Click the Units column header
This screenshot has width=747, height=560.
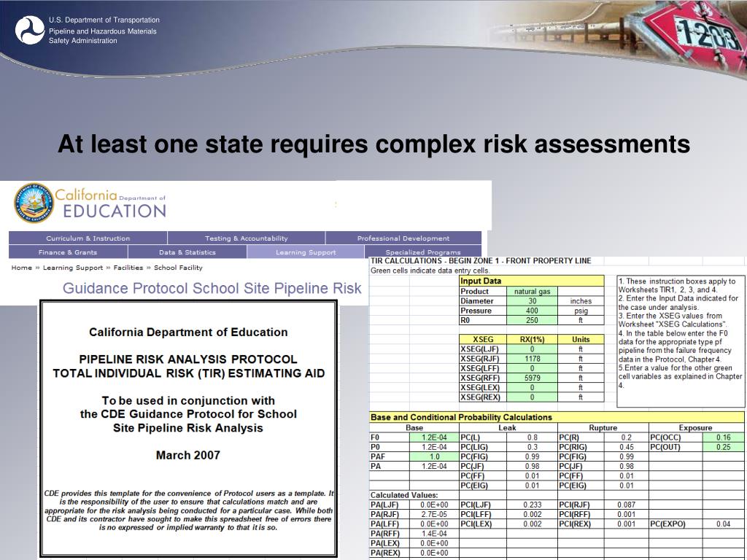(581, 340)
